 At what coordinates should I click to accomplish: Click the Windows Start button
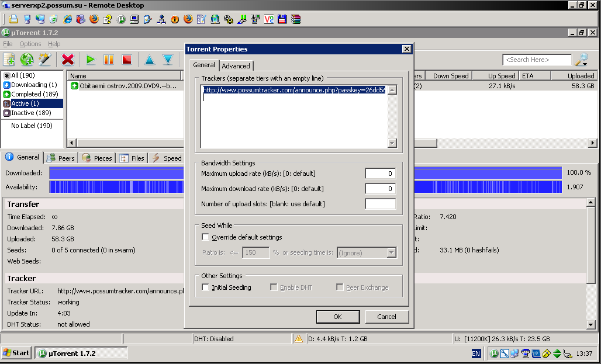pos(16,353)
